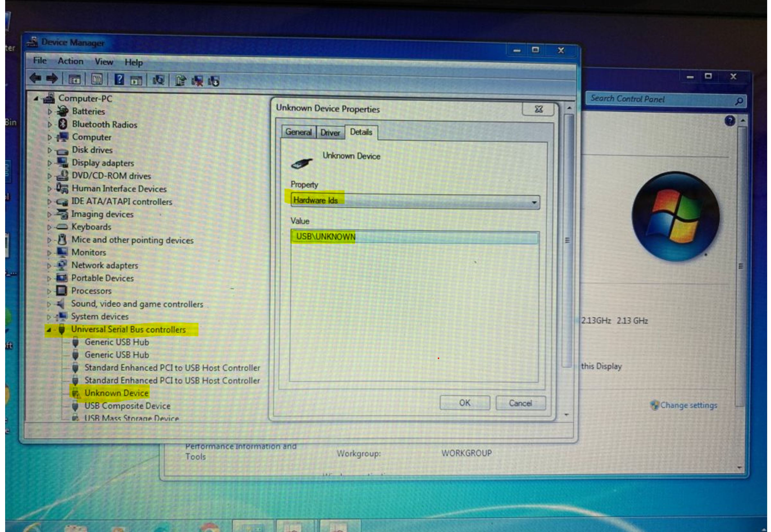Click the OK button in the properties dialog
This screenshot has width=771, height=532.
pos(465,403)
